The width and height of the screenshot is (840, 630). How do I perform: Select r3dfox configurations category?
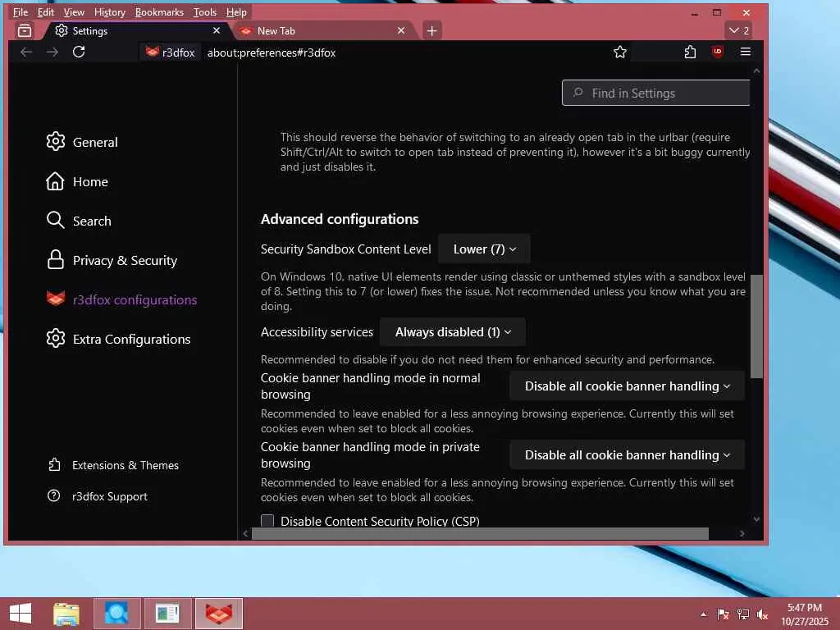[121, 300]
